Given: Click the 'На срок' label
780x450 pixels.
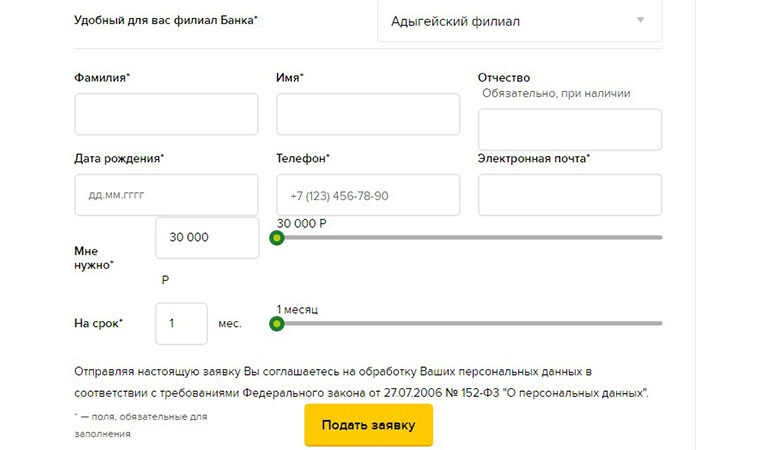Looking at the screenshot, I should coord(98,324).
